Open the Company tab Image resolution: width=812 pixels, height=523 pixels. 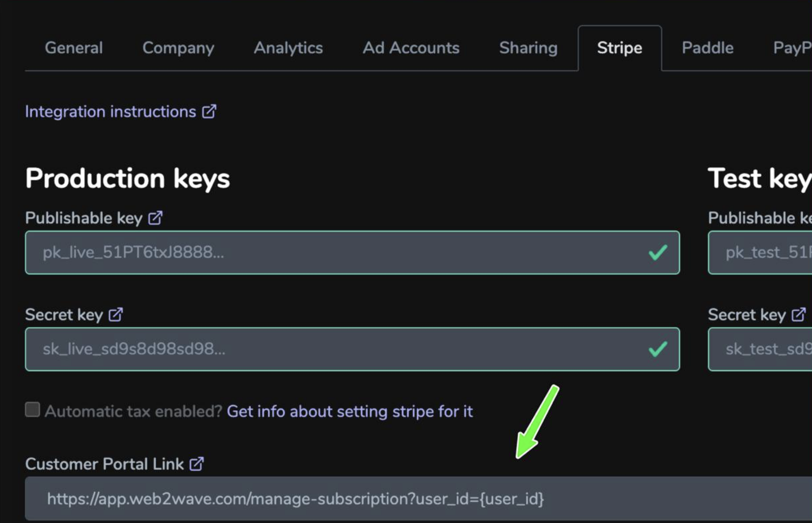[178, 48]
